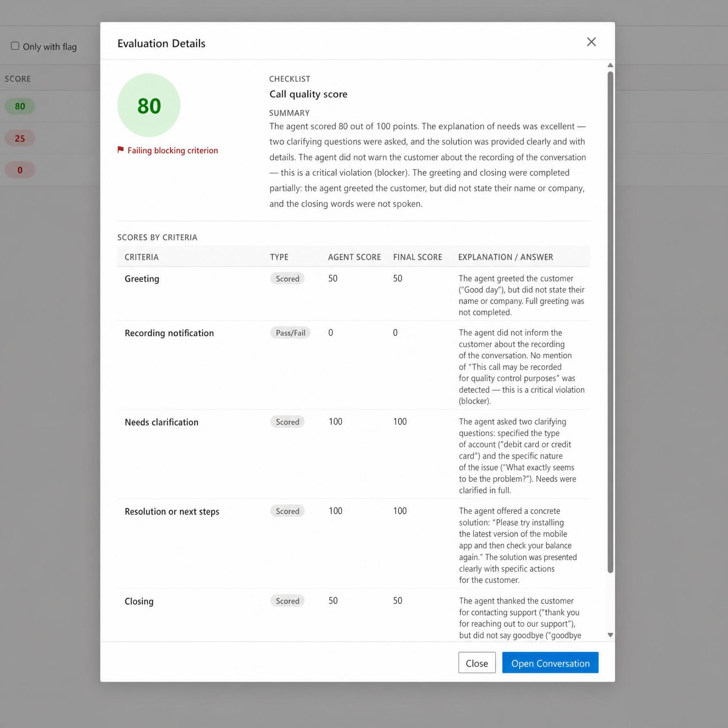
Task: Select the 0 score badge in background list
Action: (x=20, y=170)
